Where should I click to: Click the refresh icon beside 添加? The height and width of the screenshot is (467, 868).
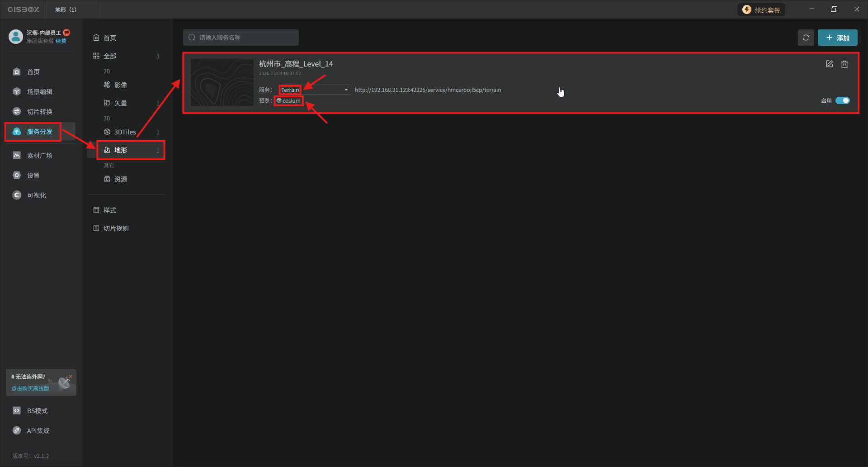(806, 38)
